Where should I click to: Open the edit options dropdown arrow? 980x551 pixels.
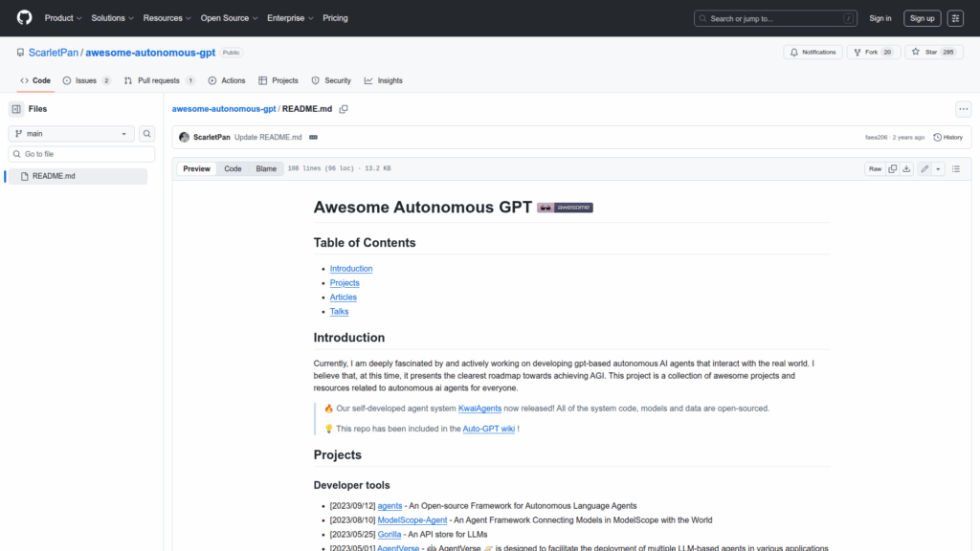coord(938,168)
